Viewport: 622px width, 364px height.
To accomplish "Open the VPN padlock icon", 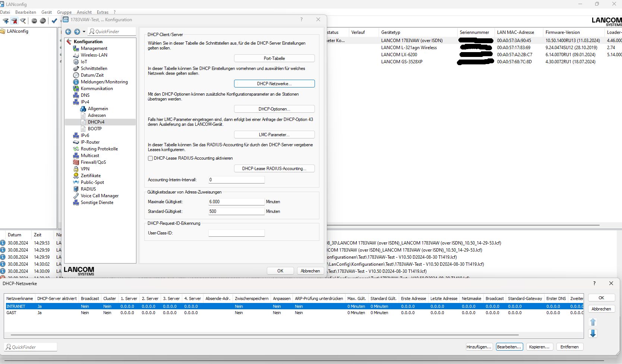I will [76, 169].
